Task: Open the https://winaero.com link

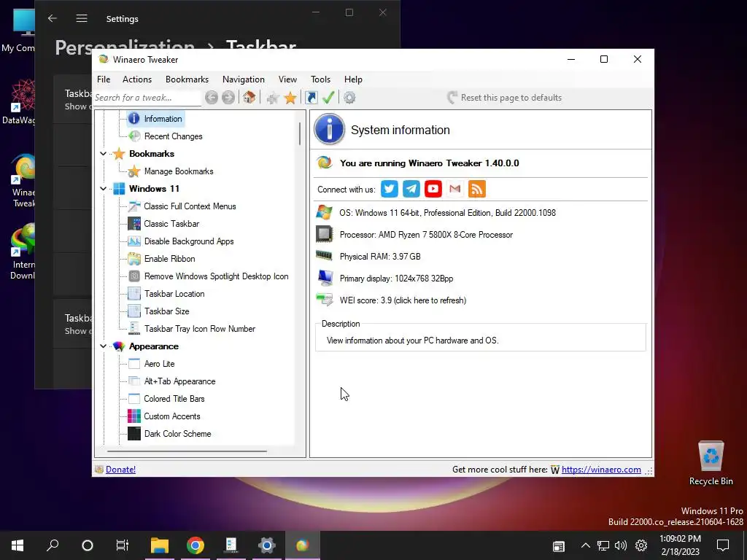Action: pos(601,470)
